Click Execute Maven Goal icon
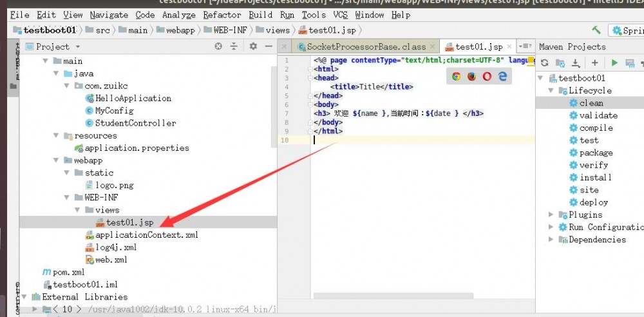Viewport: 644px width, 317px height. [630, 63]
